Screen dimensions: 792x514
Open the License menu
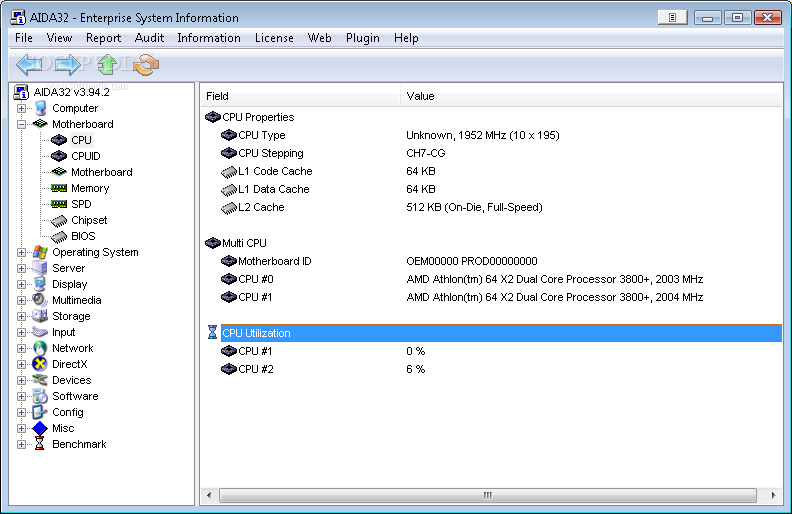click(274, 38)
